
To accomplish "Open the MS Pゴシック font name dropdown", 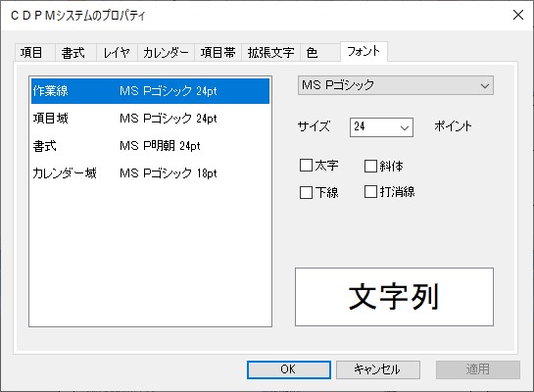I will [396, 85].
